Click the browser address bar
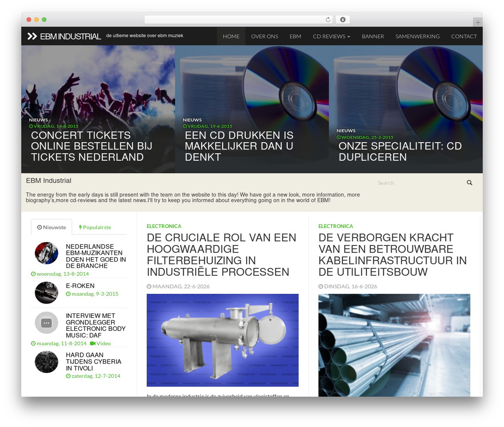 click(x=239, y=20)
